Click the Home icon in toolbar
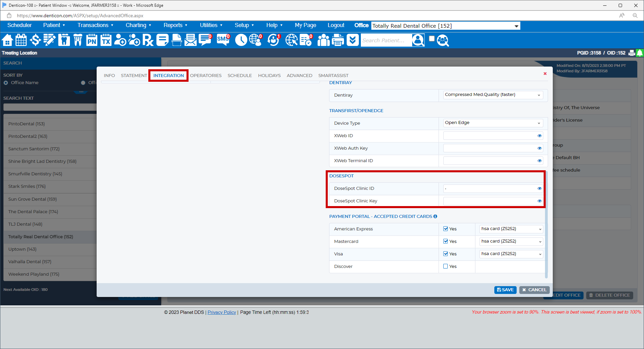The image size is (644, 349). 7,40
